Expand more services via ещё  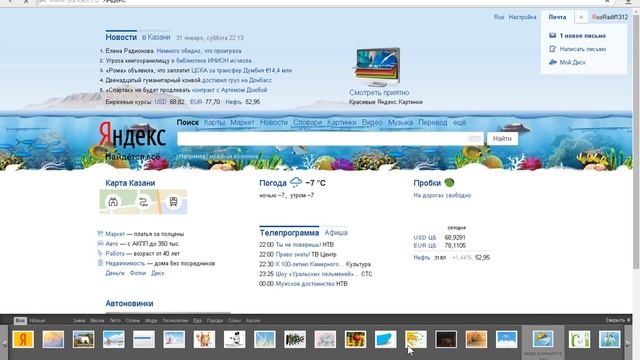coord(460,122)
